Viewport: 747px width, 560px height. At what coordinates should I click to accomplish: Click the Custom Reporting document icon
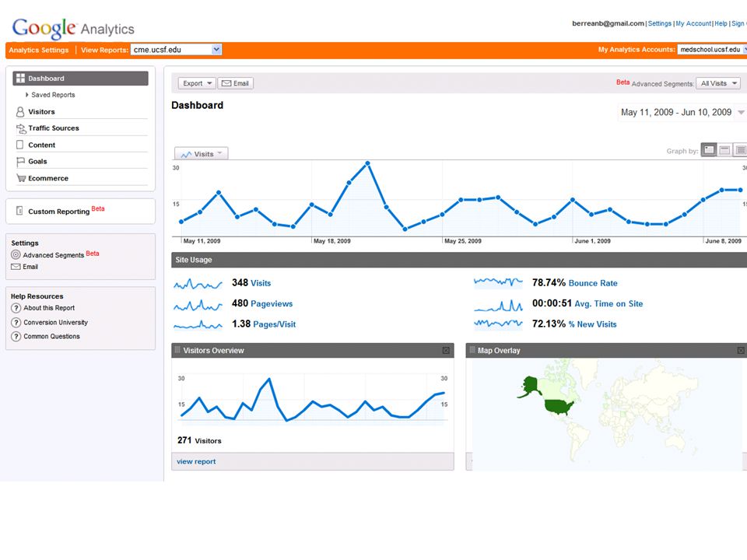(19, 211)
